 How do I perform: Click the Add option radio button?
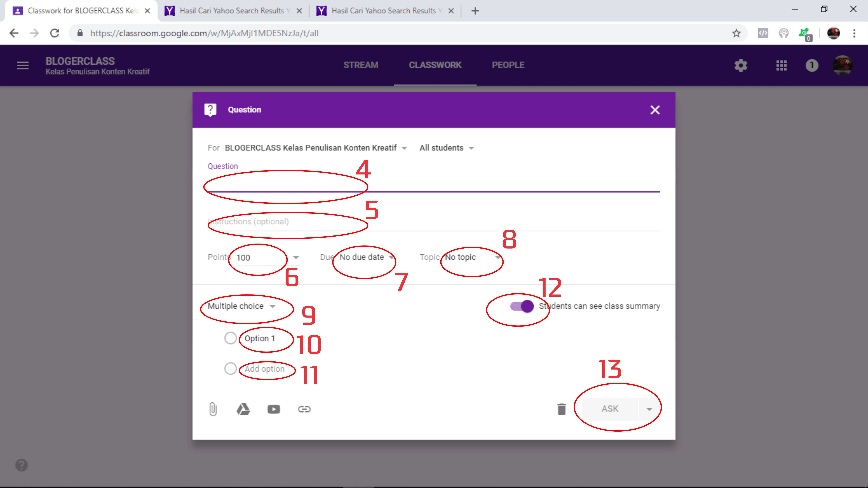(230, 368)
